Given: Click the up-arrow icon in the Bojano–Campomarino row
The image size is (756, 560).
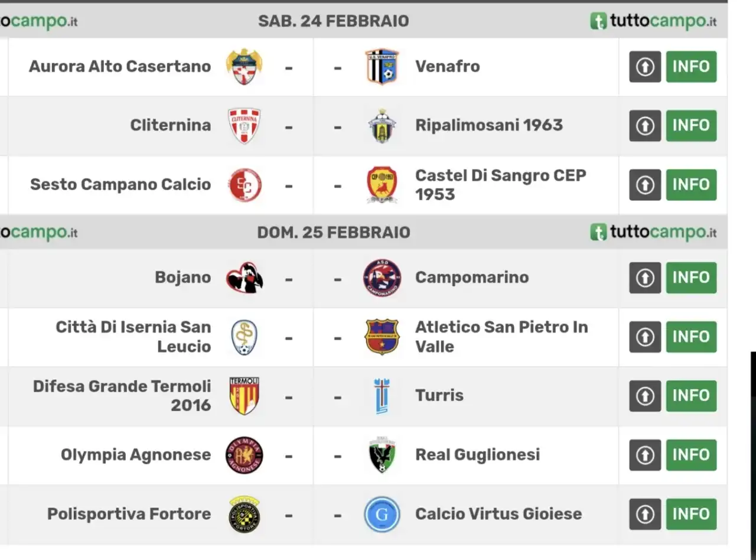Looking at the screenshot, I should click(645, 278).
